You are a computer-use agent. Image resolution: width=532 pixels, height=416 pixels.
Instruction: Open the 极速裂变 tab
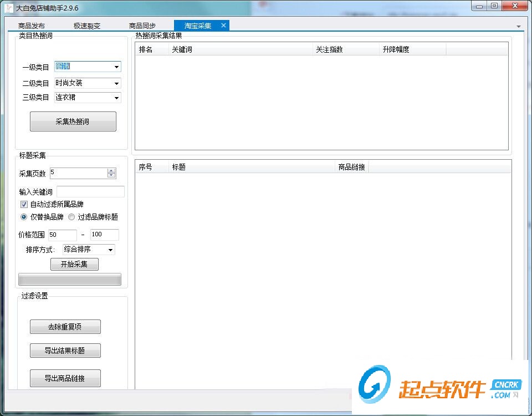click(x=87, y=26)
